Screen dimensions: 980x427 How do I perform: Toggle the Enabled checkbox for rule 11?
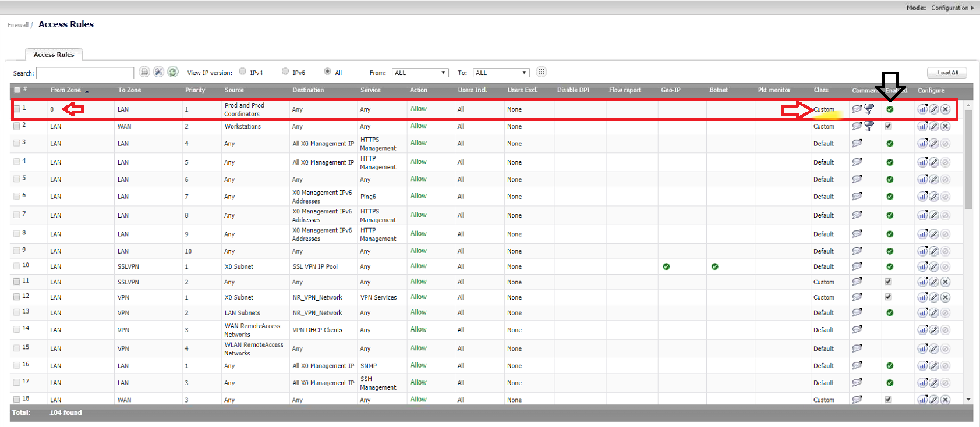[889, 282]
